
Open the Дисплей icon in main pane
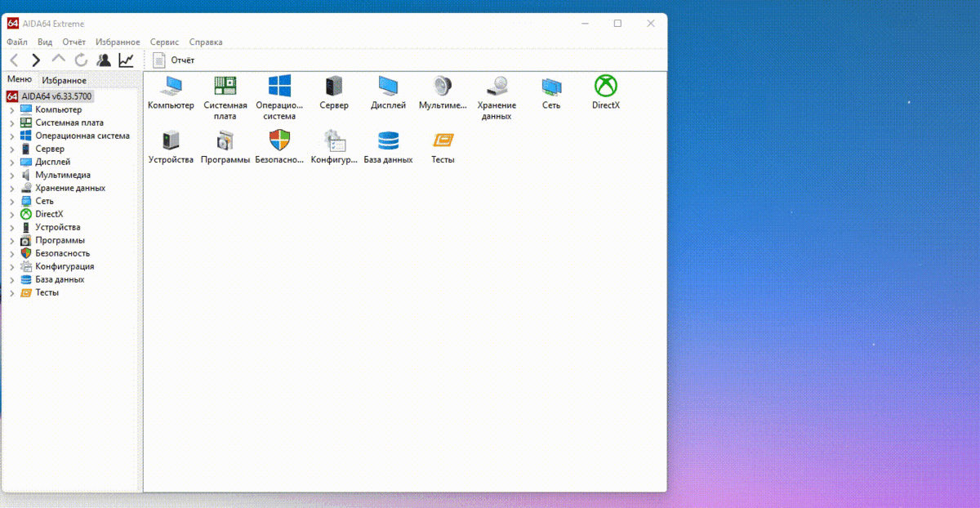point(388,86)
